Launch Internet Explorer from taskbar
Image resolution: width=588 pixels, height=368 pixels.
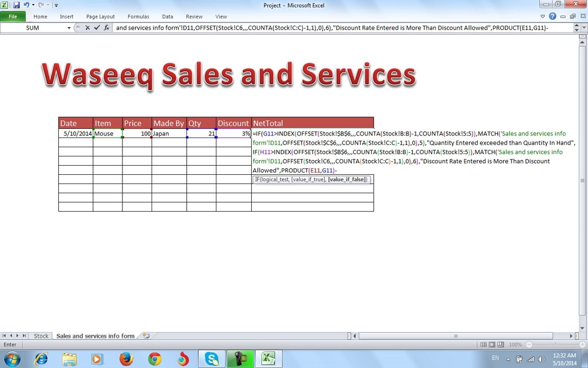41,359
